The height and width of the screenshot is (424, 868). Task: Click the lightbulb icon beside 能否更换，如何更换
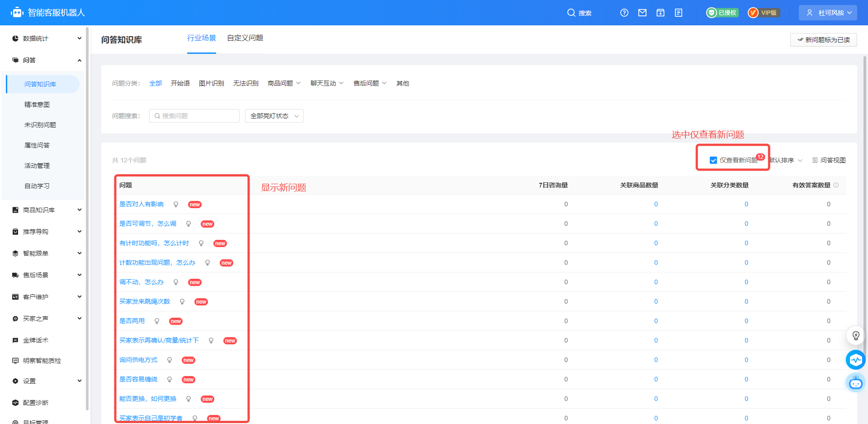click(189, 399)
